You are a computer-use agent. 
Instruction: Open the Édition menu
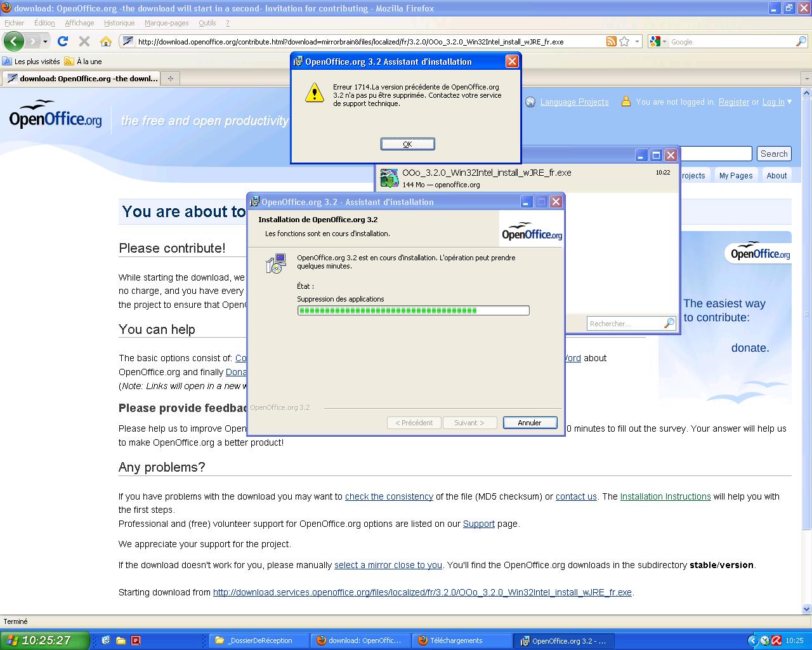[x=44, y=23]
